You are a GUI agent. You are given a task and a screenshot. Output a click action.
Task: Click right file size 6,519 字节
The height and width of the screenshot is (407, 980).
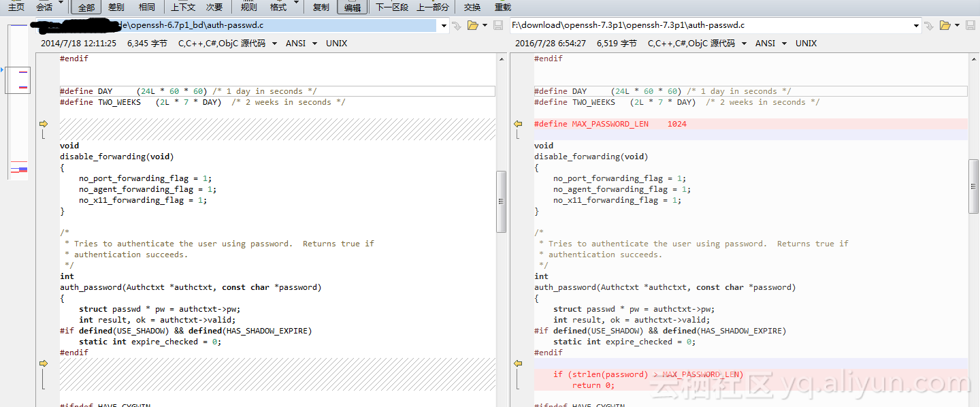coord(617,44)
